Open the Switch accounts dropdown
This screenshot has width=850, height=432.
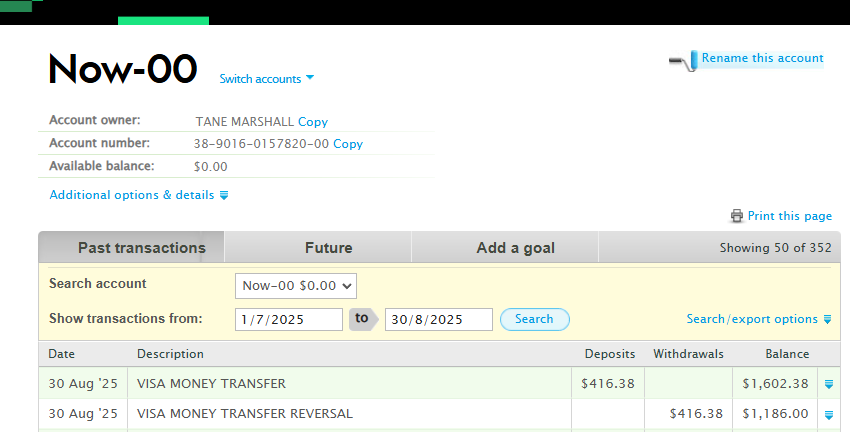pos(266,79)
